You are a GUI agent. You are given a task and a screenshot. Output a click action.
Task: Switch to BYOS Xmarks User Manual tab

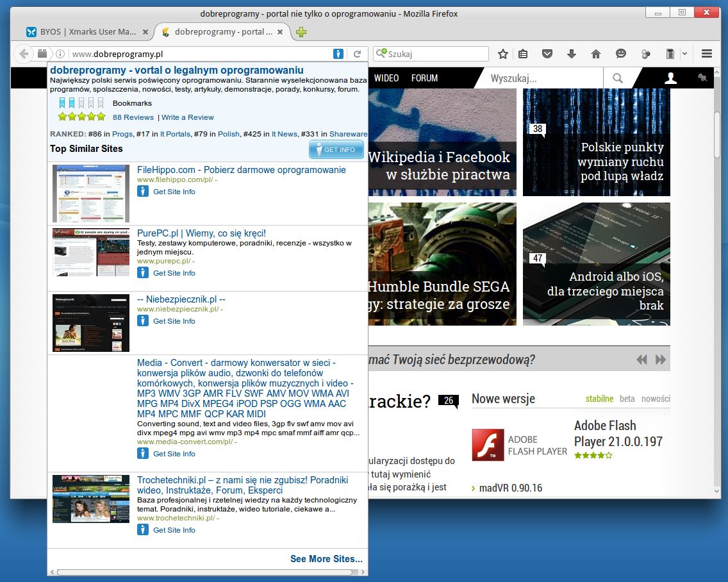(87, 32)
